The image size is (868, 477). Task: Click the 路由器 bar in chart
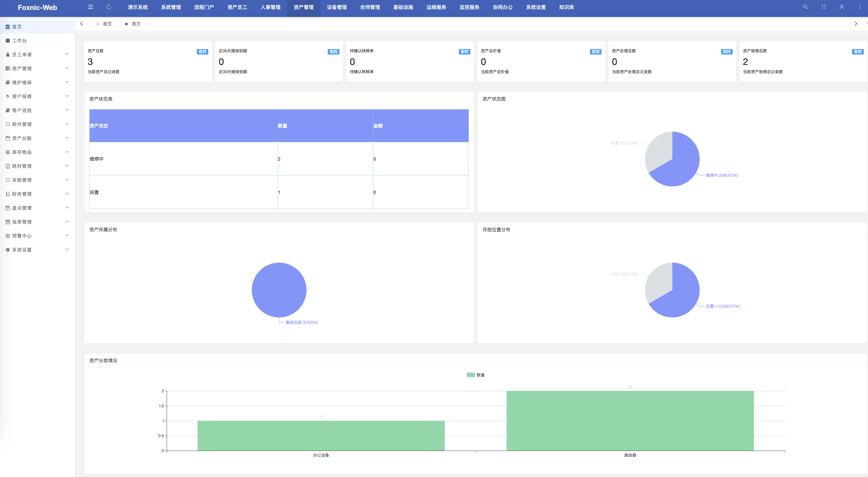630,421
